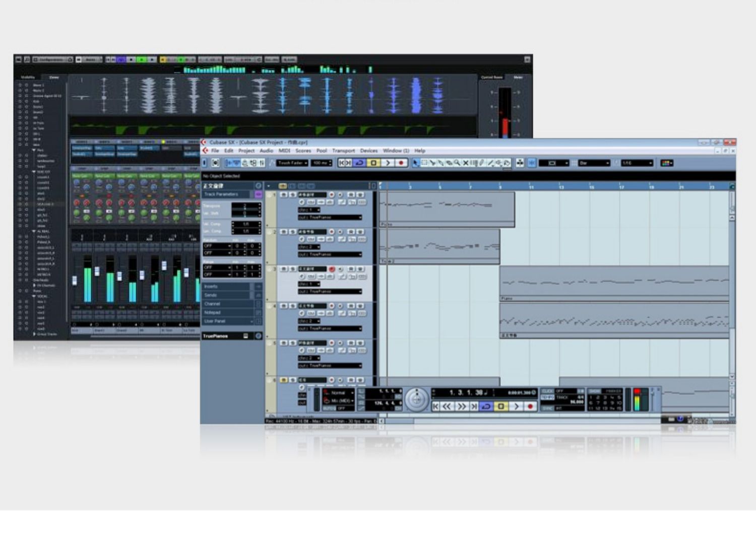
Task: Open the Sends section in Inspector
Action: [x=227, y=295]
